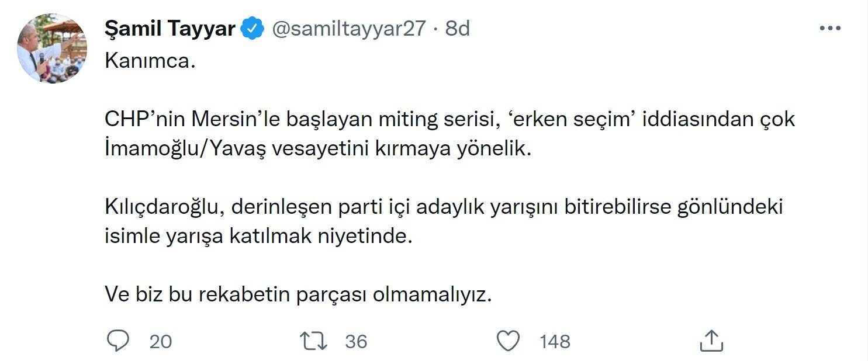Open the @samiltayyar27 handle link
This screenshot has width=868, height=361.
coord(349,28)
